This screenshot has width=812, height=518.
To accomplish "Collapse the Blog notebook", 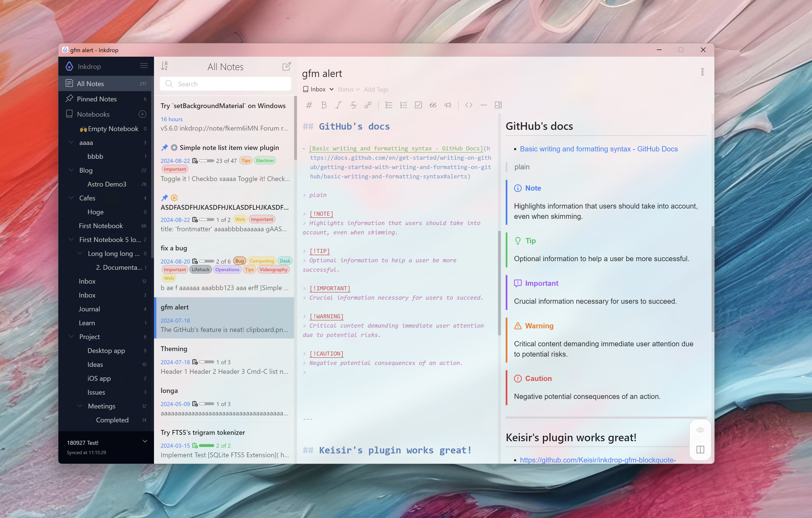I will (71, 170).
